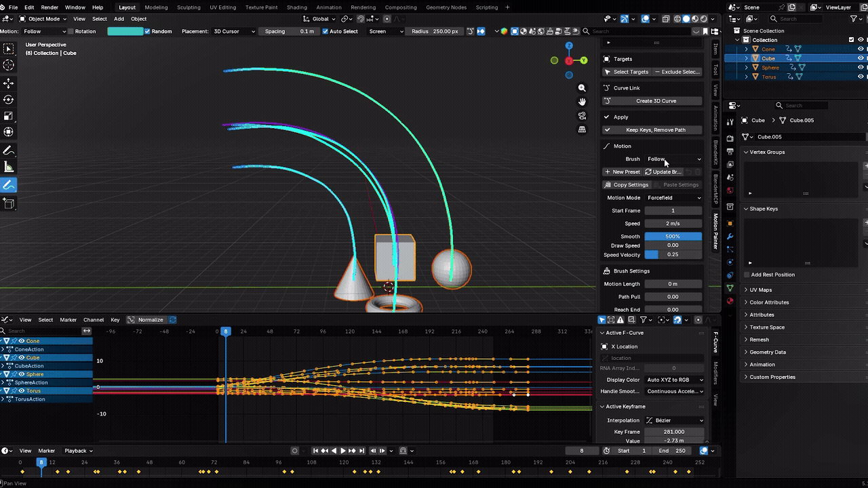
Task: Open the Object Mode dropdown
Action: pyautogui.click(x=42, y=19)
